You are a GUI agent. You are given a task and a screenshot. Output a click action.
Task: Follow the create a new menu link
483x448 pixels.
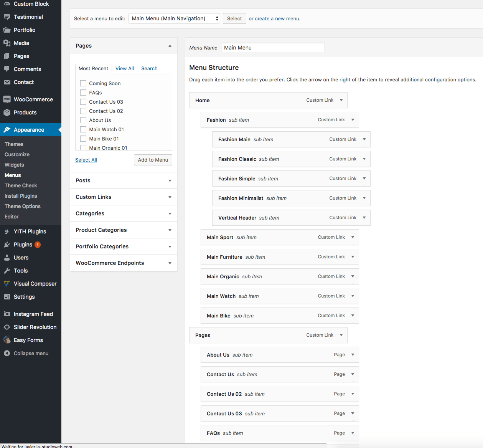point(277,18)
